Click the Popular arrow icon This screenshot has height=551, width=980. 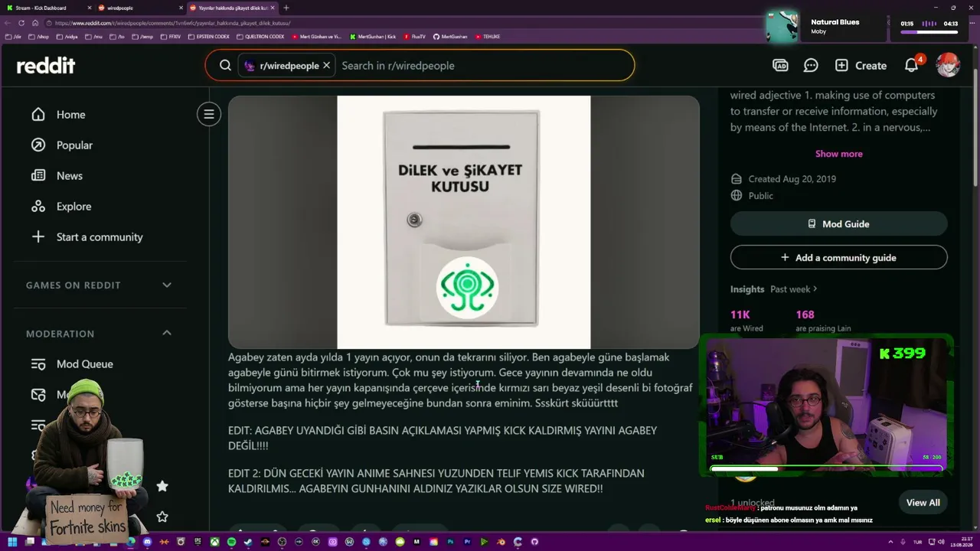pos(38,145)
